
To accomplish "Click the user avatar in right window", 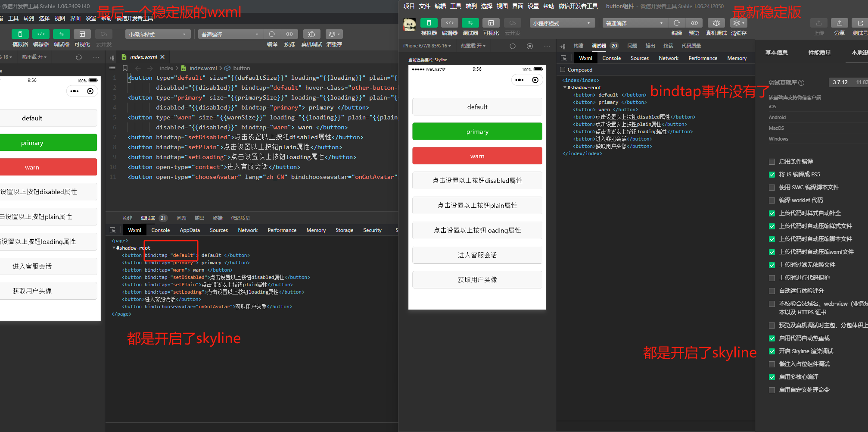I will pyautogui.click(x=410, y=25).
